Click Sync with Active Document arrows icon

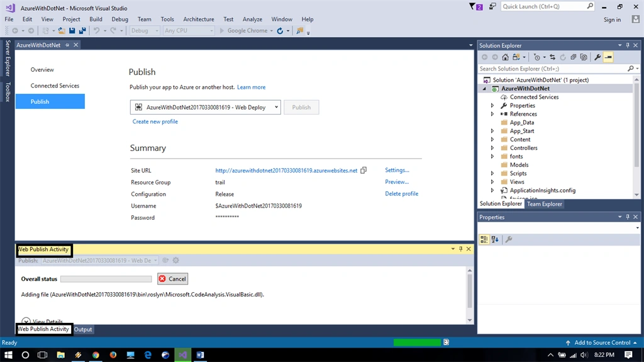pos(552,57)
